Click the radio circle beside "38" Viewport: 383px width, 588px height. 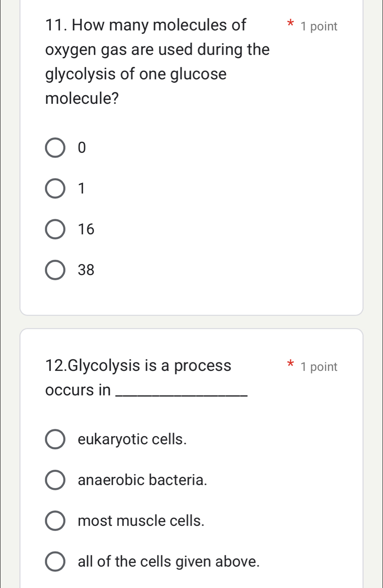[55, 270]
